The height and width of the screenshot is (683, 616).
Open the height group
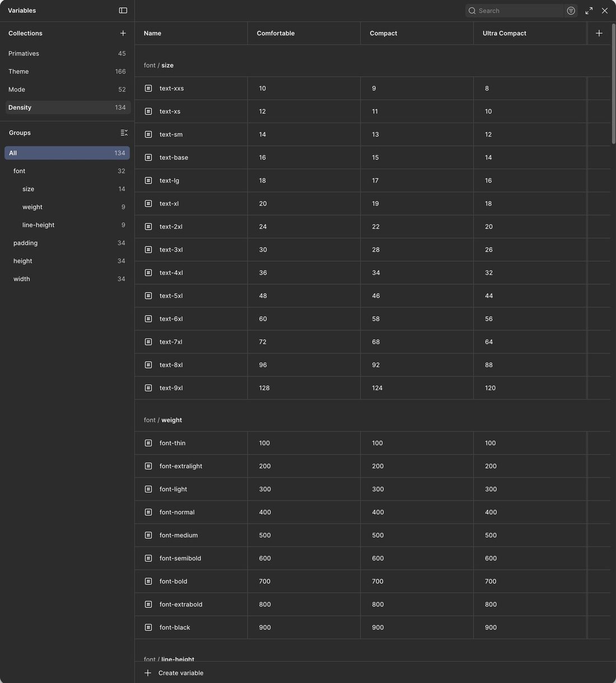(x=67, y=261)
